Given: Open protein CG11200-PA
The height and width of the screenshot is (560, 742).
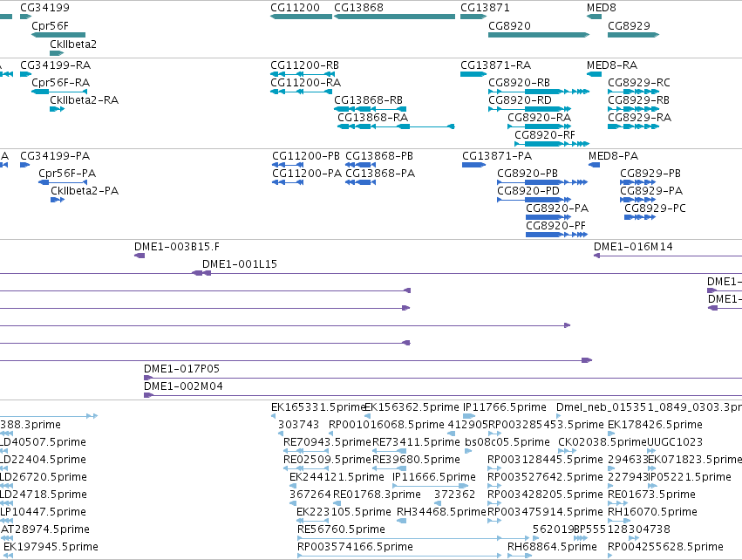Looking at the screenshot, I should 307,174.
